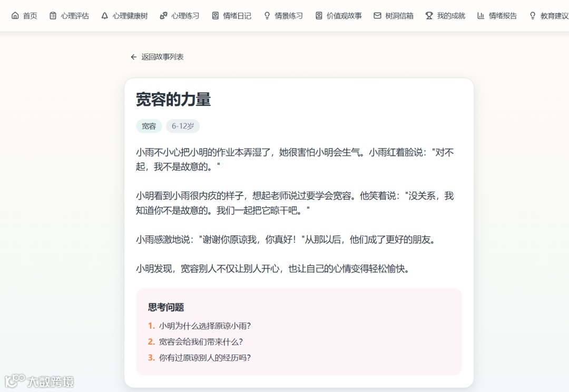Click the back arrow icon for story list
Screen dimensions: 569x392
coord(133,57)
